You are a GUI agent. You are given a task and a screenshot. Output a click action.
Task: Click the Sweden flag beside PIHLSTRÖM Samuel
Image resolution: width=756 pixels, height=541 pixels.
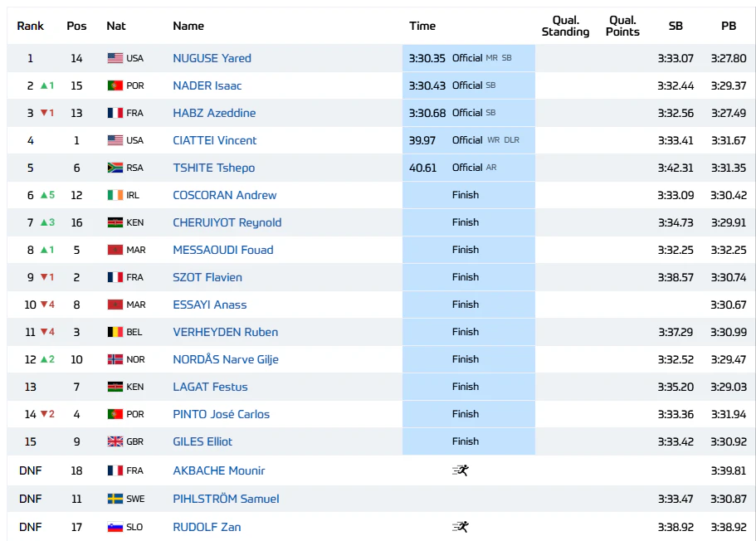tap(115, 499)
